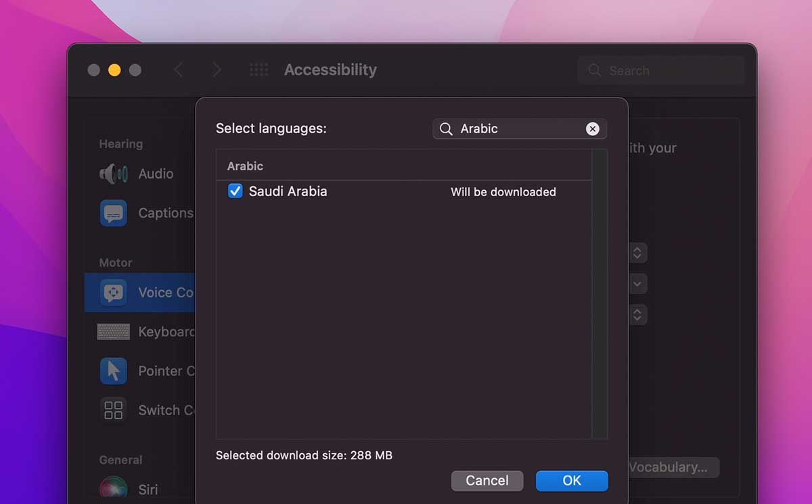Open the Vocabulary settings
This screenshot has height=504, width=812.
point(673,467)
